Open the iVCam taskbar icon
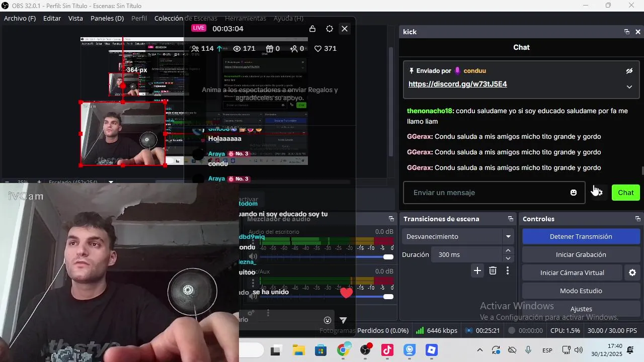 (410, 350)
